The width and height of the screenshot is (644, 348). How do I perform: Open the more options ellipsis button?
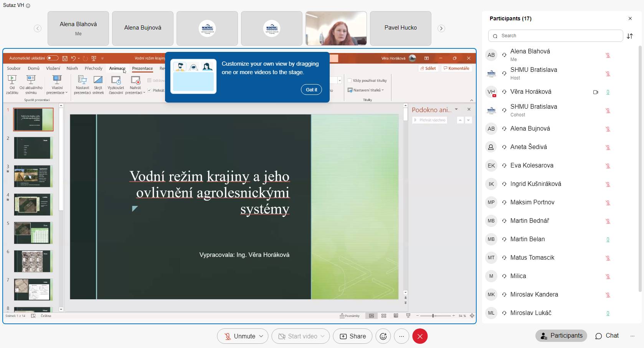401,336
